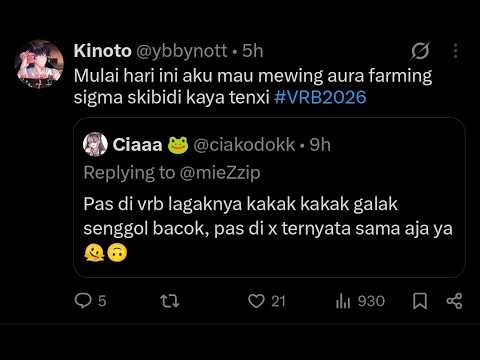Screen dimensions: 480x360
Task: Open Ciaaa's avatar in quoted tweet
Action: 95,144
